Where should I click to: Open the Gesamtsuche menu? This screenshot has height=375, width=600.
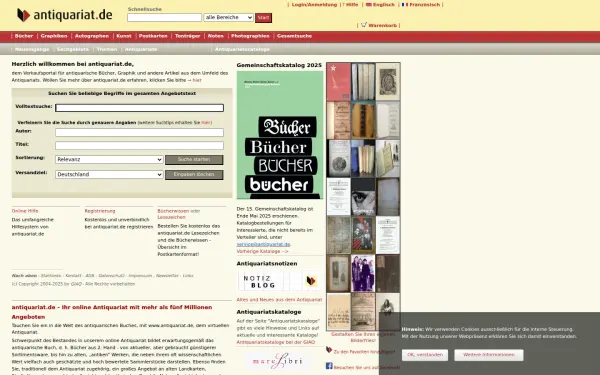294,36
